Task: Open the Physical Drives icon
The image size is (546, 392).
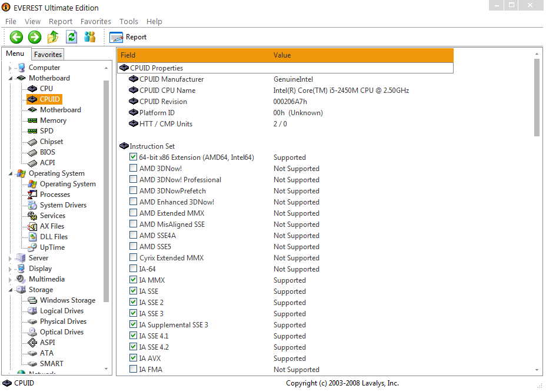Action: click(32, 321)
